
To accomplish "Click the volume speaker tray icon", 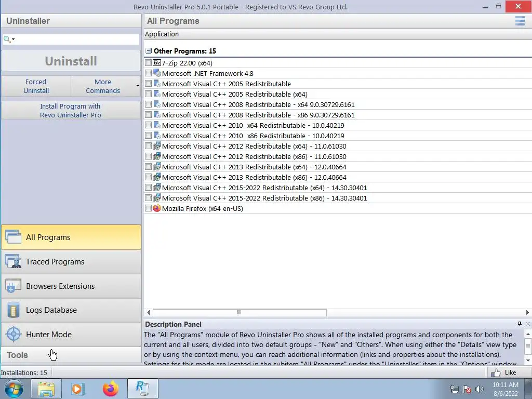I will 480,389.
